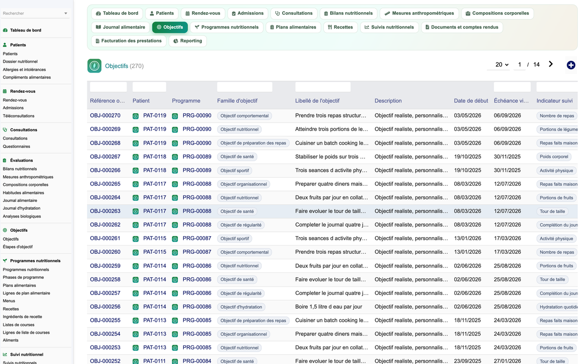The height and width of the screenshot is (364, 588).
Task: Click Programmes nutritionnels sidebar plant icon
Action: click(5, 261)
